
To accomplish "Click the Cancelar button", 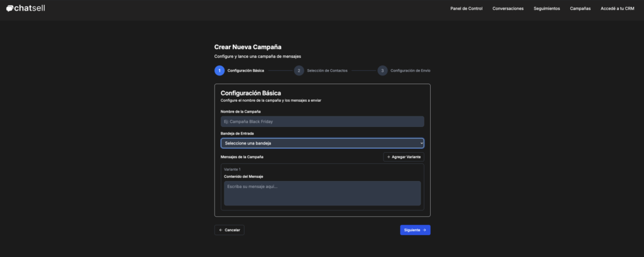I will (x=229, y=230).
